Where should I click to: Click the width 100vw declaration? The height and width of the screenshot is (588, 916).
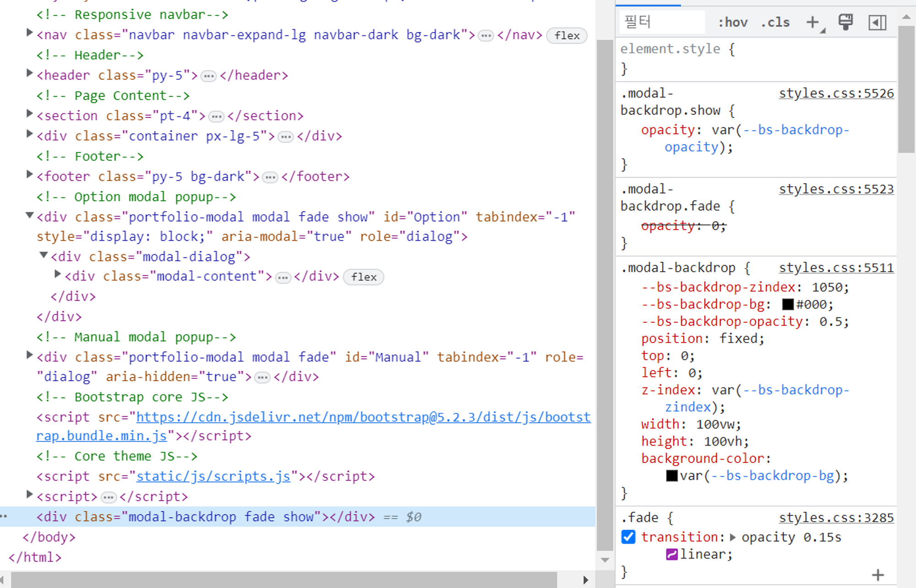click(x=691, y=425)
